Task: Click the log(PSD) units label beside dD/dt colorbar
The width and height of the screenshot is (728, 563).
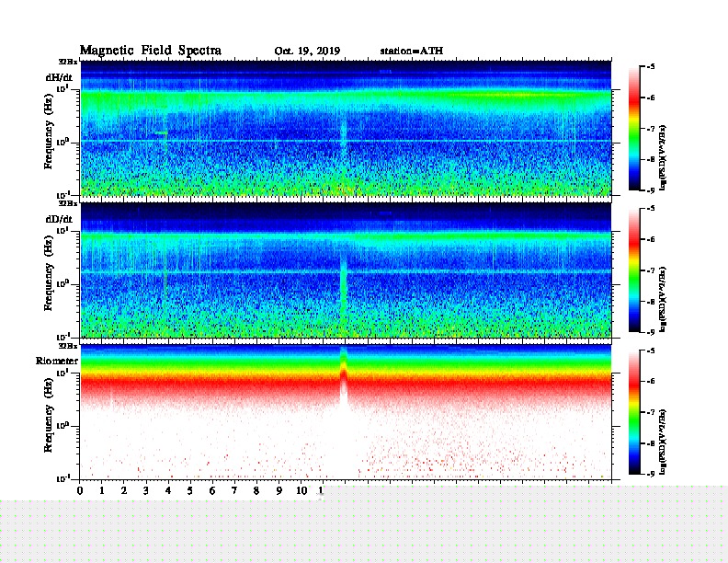Action: [x=663, y=299]
